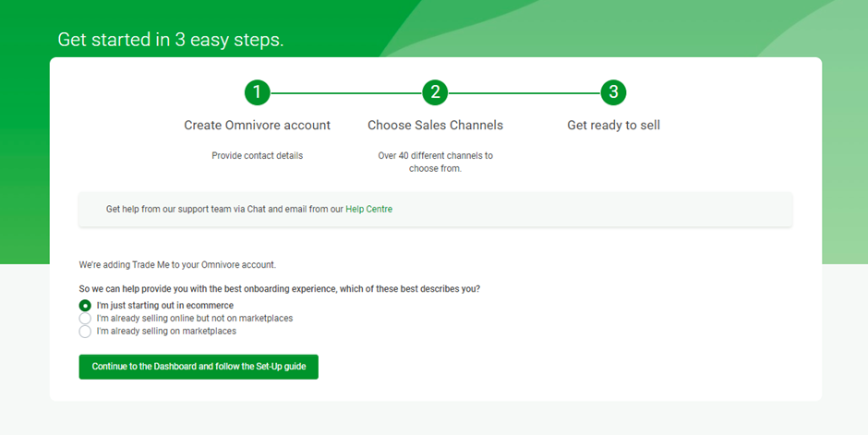Click the "Create Omnivore account" step label
Image resolution: width=868 pixels, height=435 pixels.
[x=257, y=125]
